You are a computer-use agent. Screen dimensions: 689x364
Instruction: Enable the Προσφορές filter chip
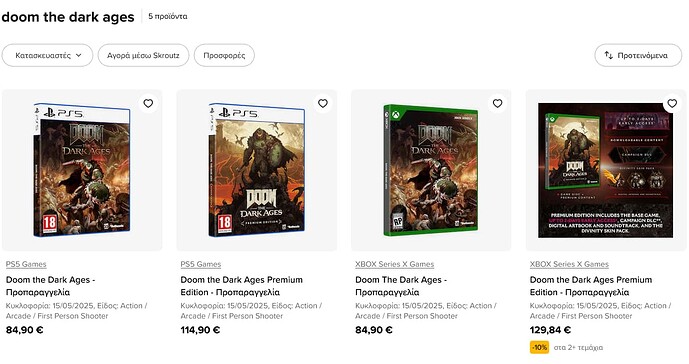pos(224,55)
